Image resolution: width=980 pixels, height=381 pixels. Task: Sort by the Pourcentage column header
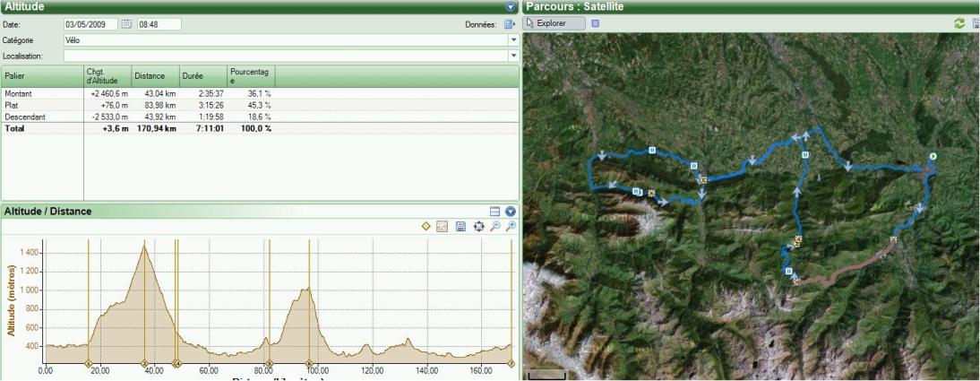pos(251,75)
